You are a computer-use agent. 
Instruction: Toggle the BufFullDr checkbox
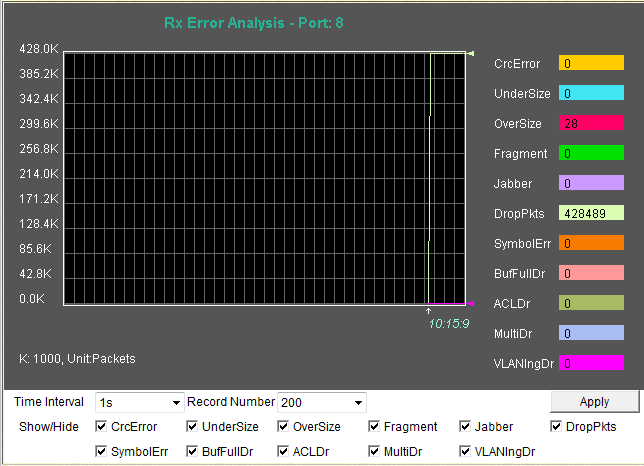tap(192, 452)
